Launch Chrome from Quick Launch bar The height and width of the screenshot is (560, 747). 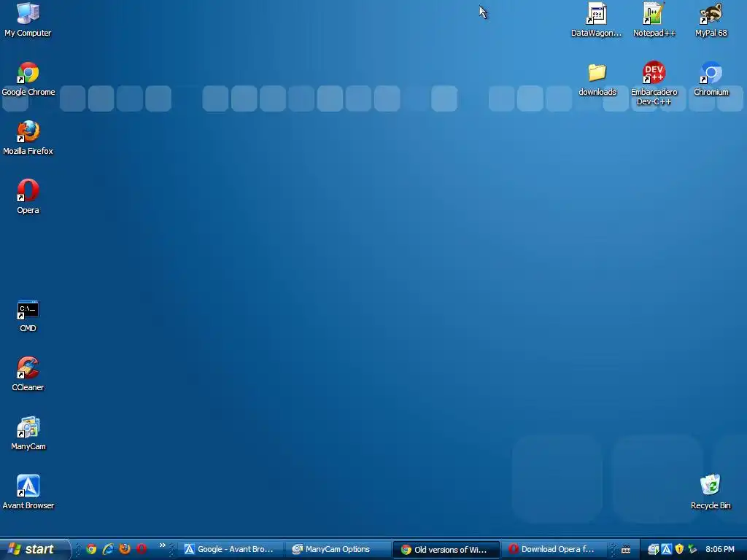(x=91, y=549)
